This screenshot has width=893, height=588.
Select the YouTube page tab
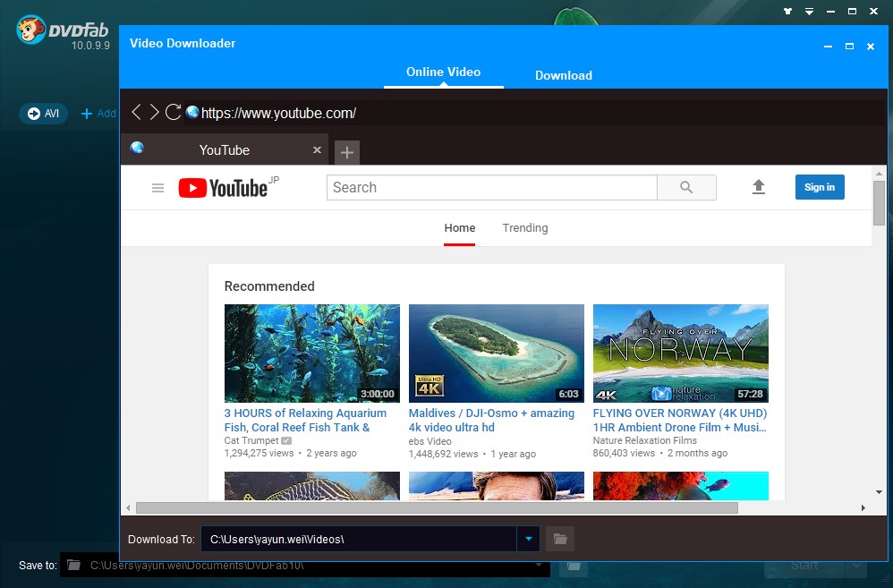pos(225,149)
